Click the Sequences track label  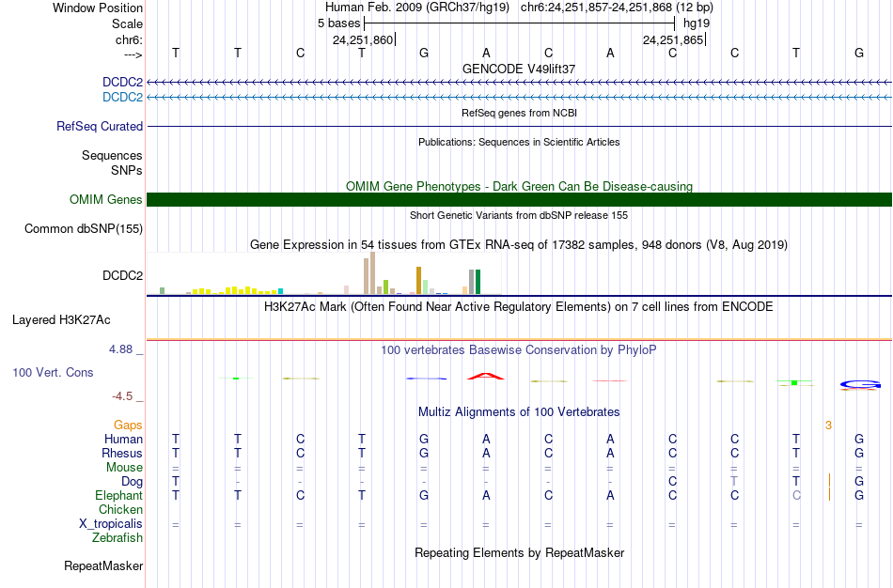(112, 155)
